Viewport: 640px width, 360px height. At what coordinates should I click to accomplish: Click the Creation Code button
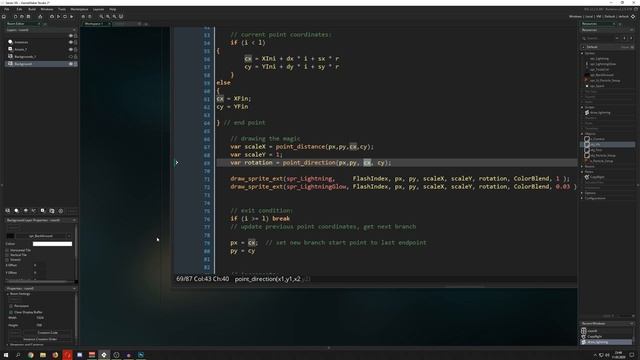(47, 333)
